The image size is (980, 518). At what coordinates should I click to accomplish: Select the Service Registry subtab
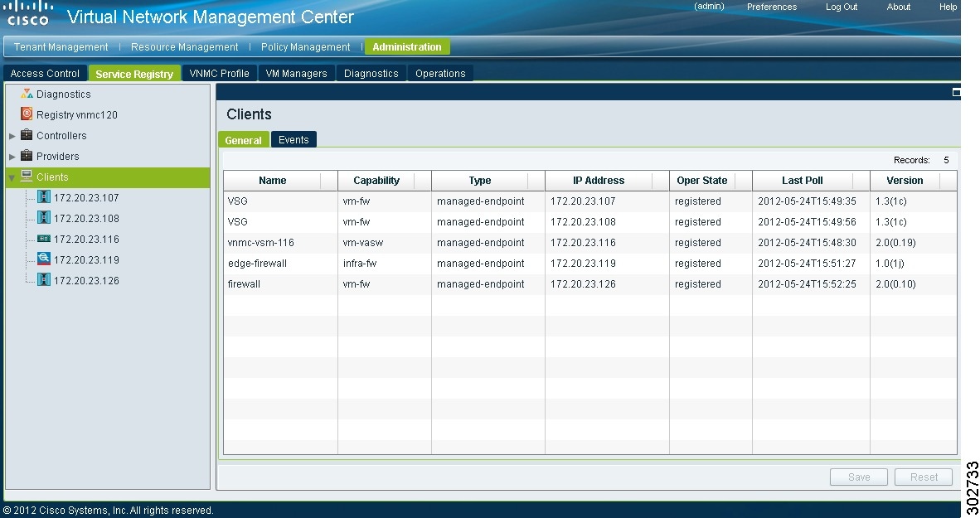[134, 73]
